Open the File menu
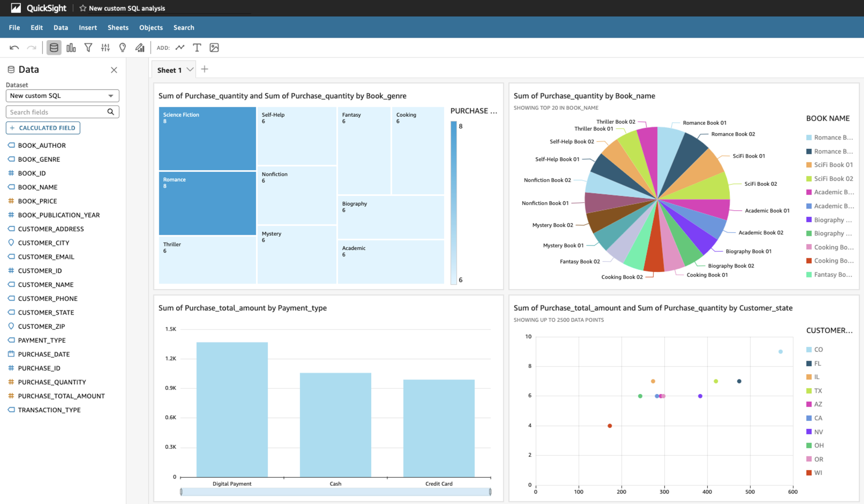This screenshot has height=504, width=864. [x=14, y=27]
